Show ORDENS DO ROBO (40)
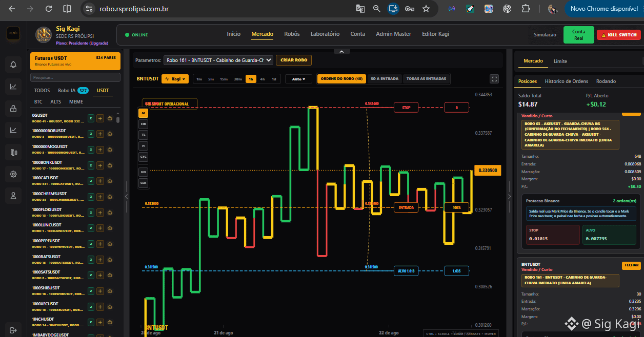 click(341, 79)
